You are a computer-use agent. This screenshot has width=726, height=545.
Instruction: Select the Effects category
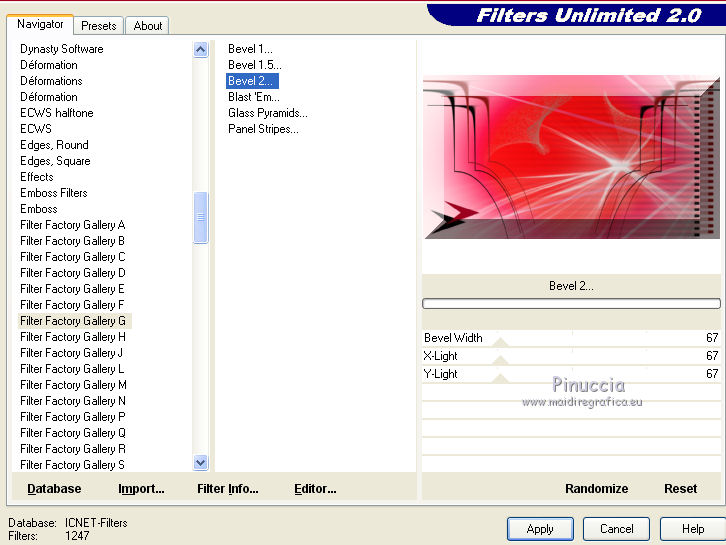[37, 177]
